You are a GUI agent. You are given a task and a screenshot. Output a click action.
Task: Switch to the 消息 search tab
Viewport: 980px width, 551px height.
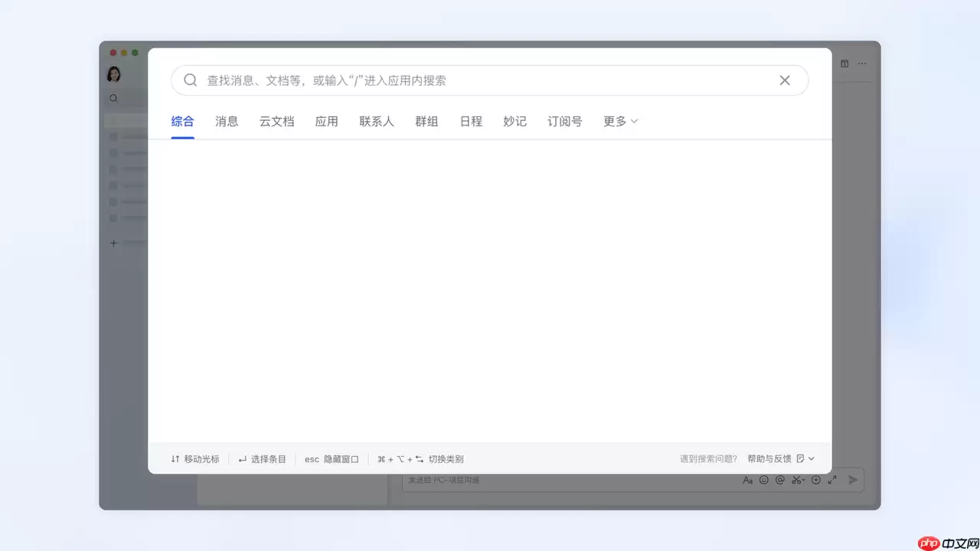point(227,121)
